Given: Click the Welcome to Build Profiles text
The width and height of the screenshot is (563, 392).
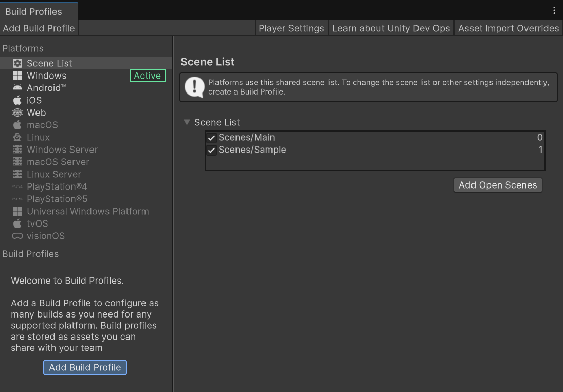Looking at the screenshot, I should 67,281.
